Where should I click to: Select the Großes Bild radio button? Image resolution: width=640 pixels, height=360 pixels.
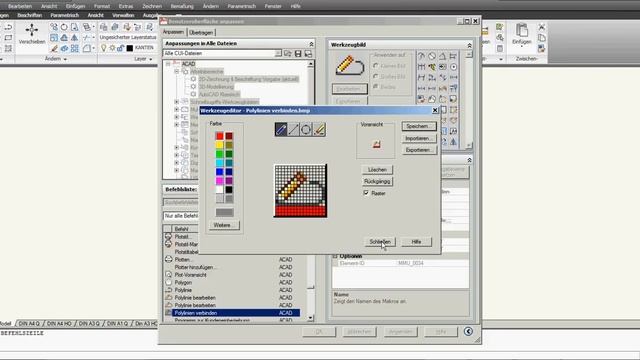[x=376, y=76]
